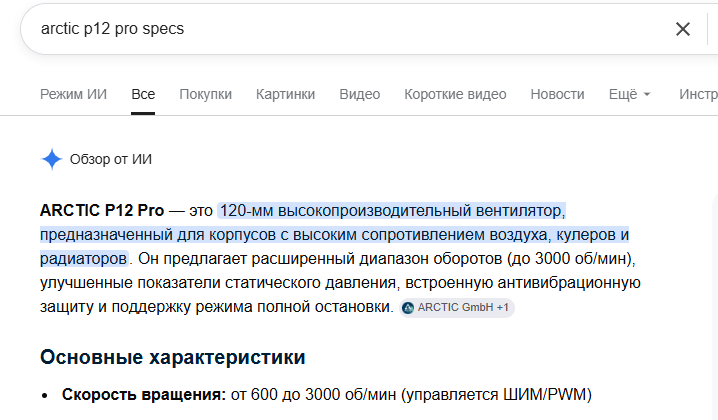The image size is (718, 420).
Task: Click the ARCTIC GmbH source logo icon
Action: tap(408, 308)
